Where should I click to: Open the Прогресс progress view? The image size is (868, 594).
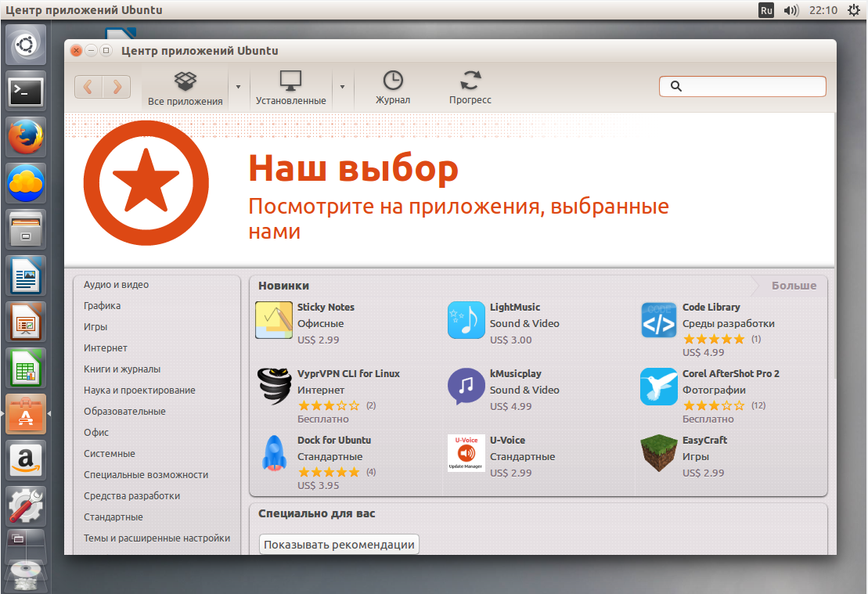pyautogui.click(x=470, y=88)
